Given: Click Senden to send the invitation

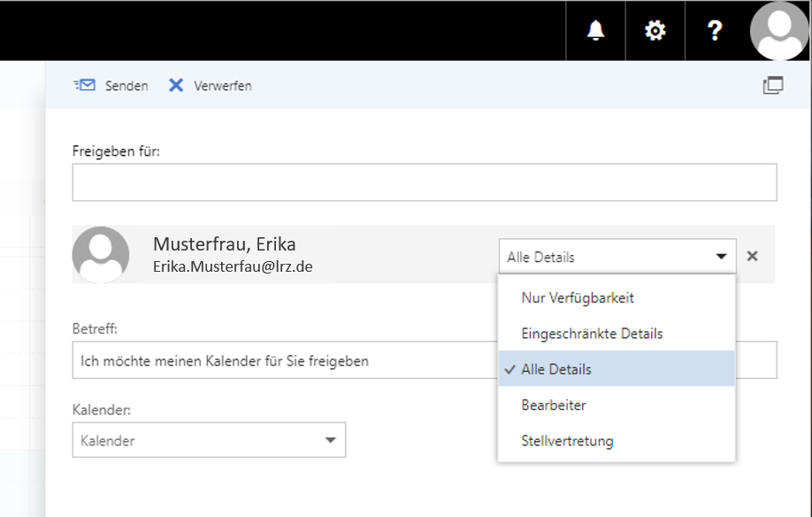Looking at the screenshot, I should click(x=111, y=86).
